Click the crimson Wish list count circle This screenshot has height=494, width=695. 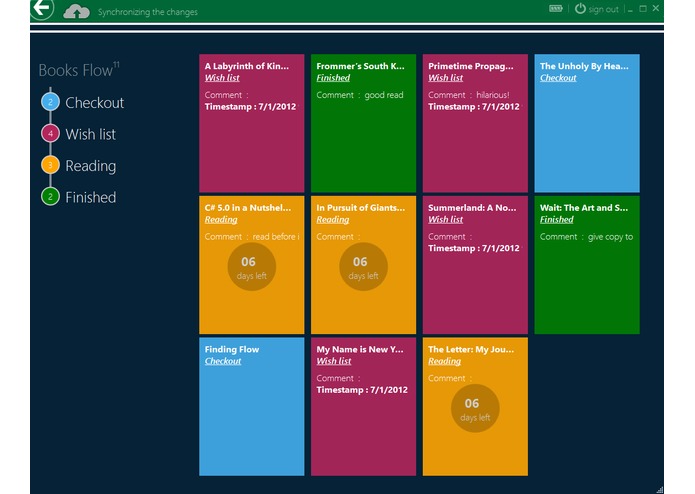pos(51,133)
